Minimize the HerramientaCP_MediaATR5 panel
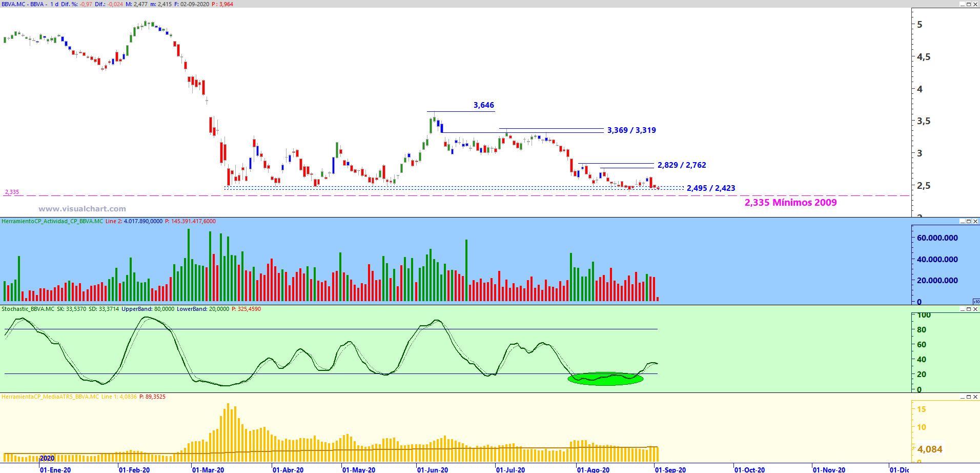The image size is (980, 473). point(962,397)
